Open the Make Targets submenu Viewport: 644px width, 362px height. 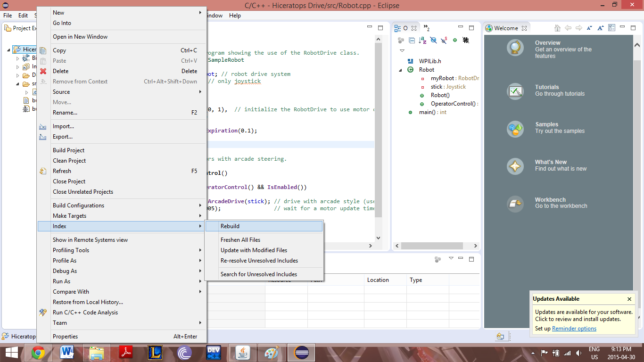pos(122,216)
